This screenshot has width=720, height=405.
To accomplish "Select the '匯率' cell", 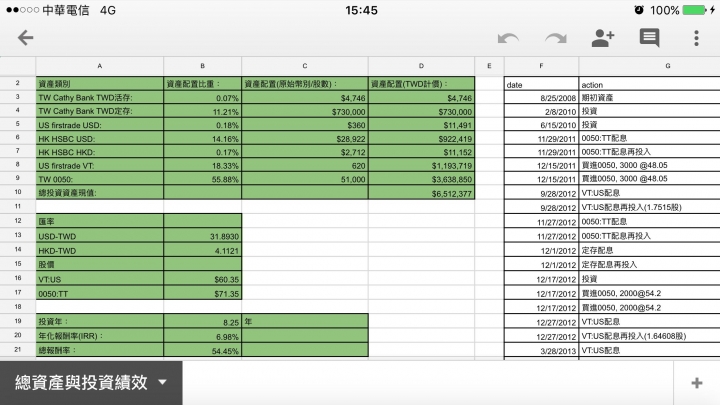I will (x=100, y=221).
